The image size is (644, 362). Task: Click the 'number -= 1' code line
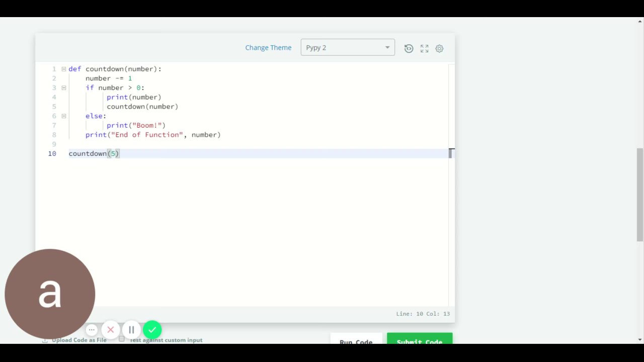click(x=109, y=78)
